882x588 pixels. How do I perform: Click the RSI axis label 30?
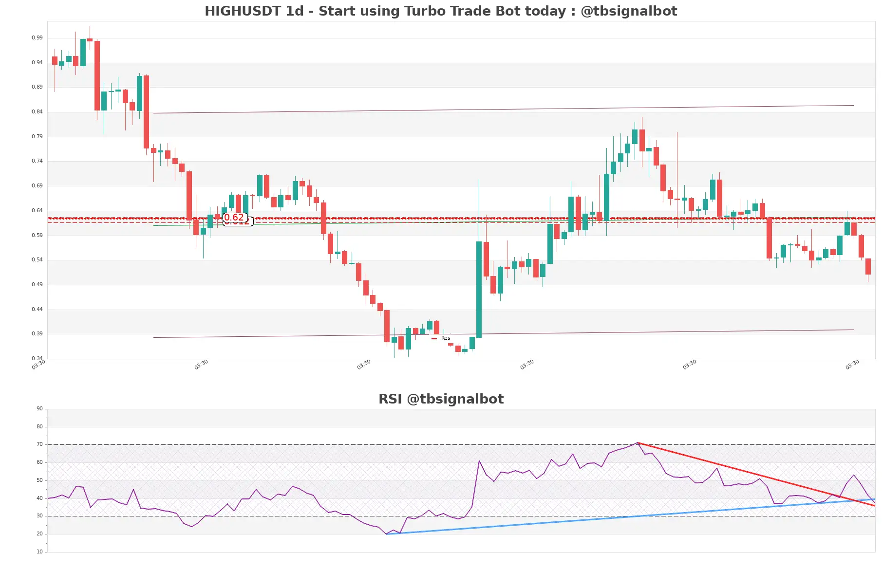(39, 515)
